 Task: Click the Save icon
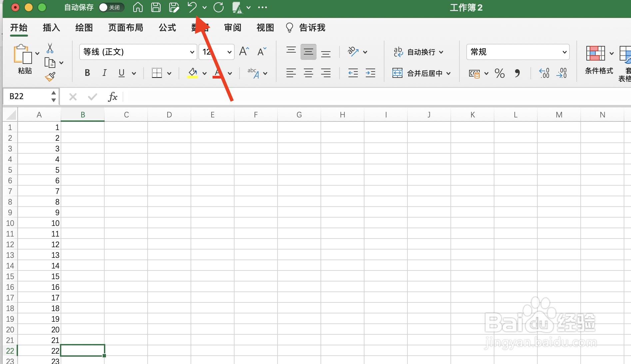[x=156, y=7]
